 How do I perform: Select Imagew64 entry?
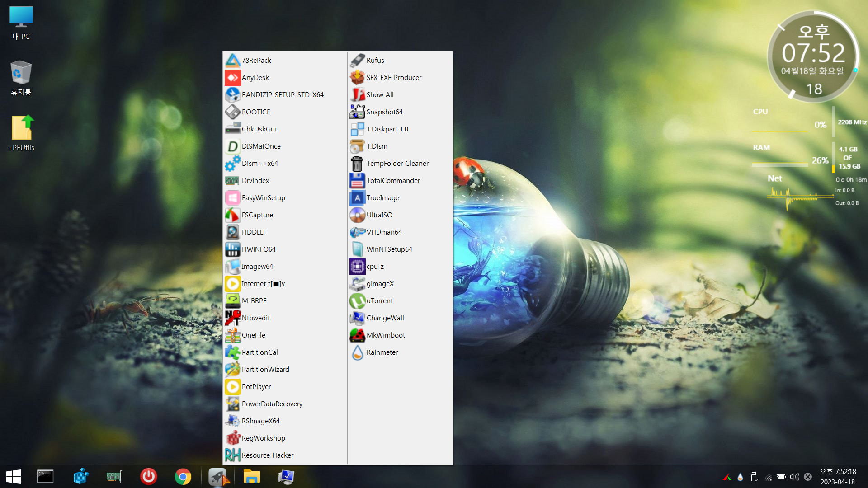click(285, 267)
